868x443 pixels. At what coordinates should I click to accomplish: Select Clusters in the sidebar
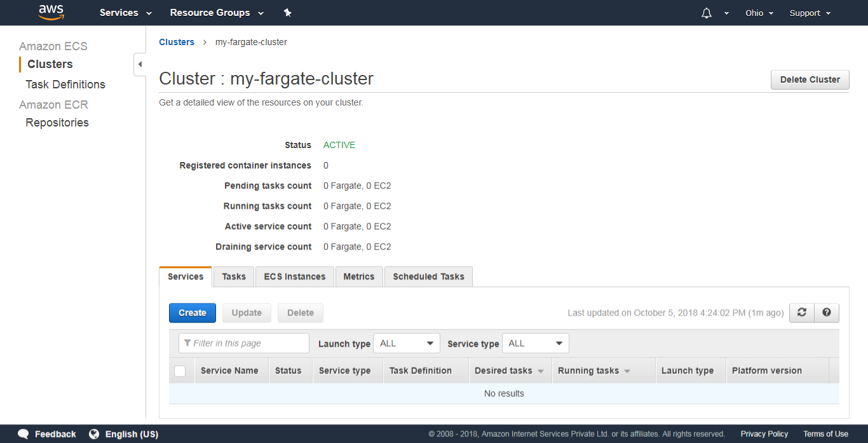coord(50,64)
